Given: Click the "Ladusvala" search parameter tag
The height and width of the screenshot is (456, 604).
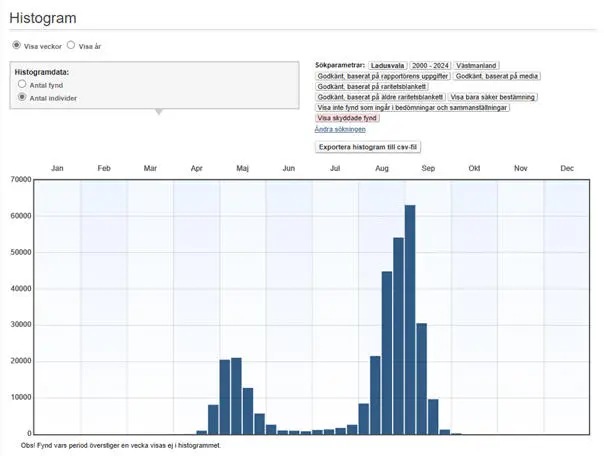Looking at the screenshot, I should [387, 65].
